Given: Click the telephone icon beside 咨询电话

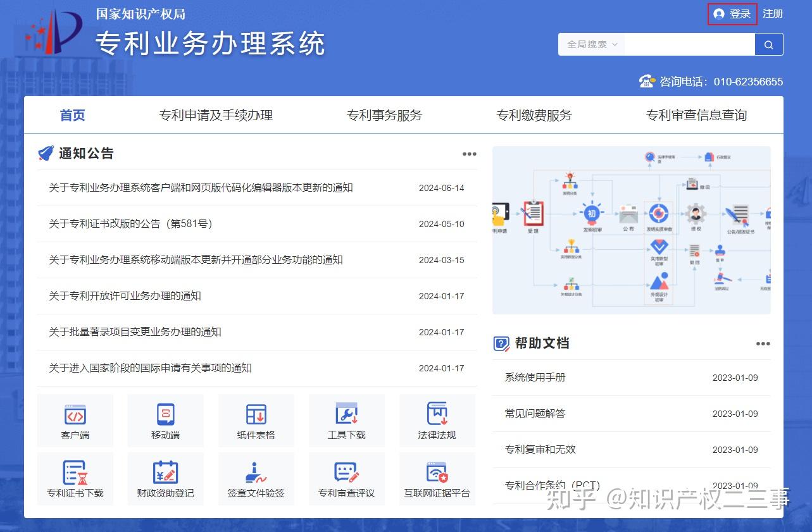Looking at the screenshot, I should coord(647,81).
